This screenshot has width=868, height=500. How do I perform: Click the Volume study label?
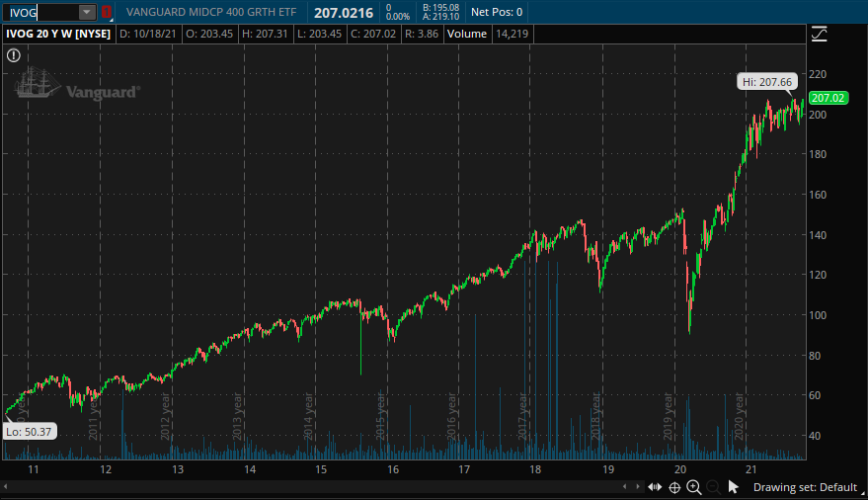467,34
